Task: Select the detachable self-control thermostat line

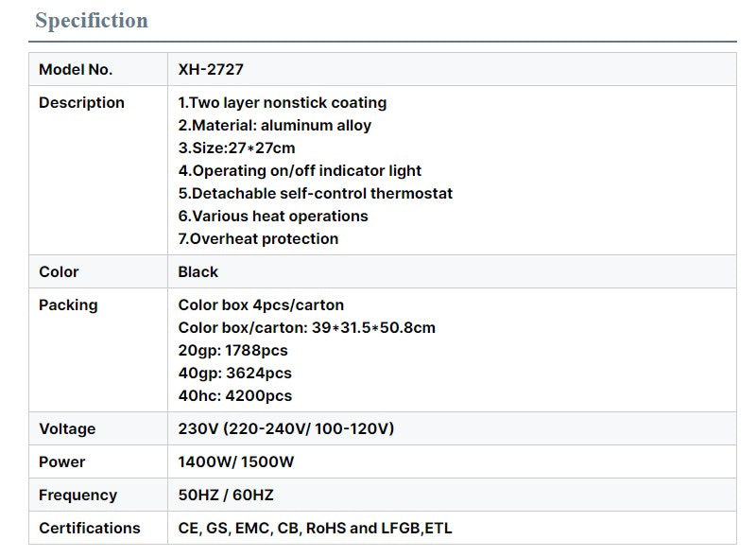Action: pos(316,193)
